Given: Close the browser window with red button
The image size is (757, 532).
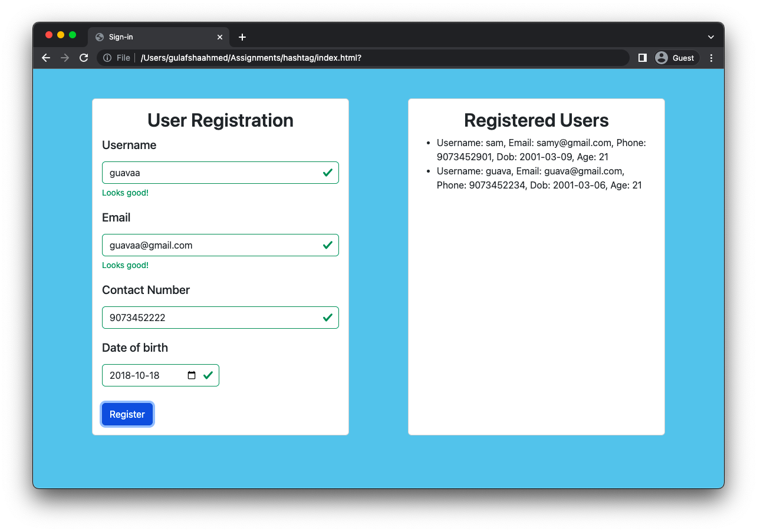Looking at the screenshot, I should pyautogui.click(x=49, y=35).
